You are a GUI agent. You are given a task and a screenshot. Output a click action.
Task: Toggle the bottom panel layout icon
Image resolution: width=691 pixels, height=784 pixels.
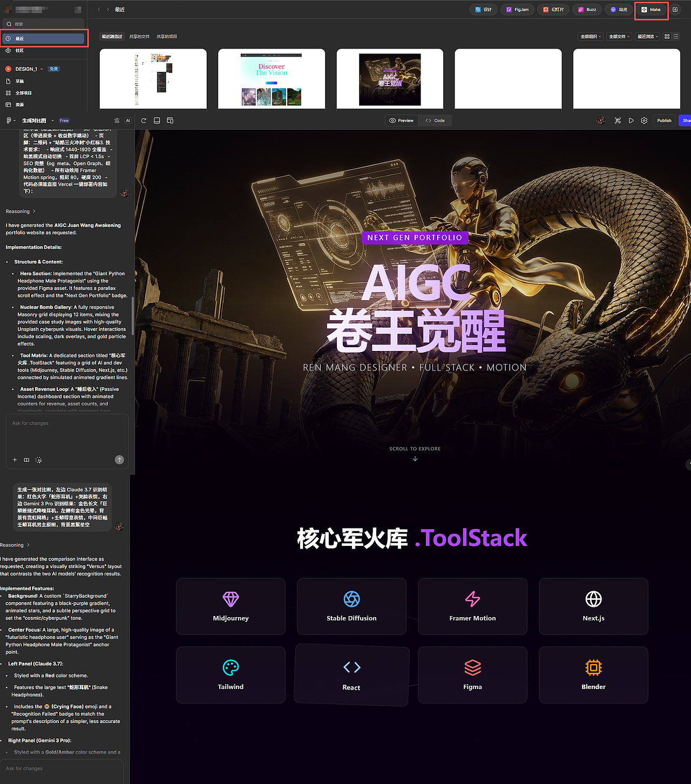157,120
